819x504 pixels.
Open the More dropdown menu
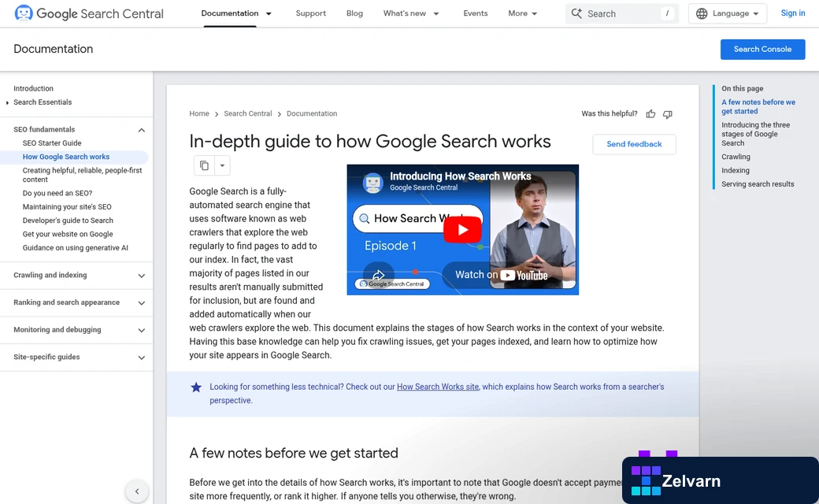pos(522,13)
